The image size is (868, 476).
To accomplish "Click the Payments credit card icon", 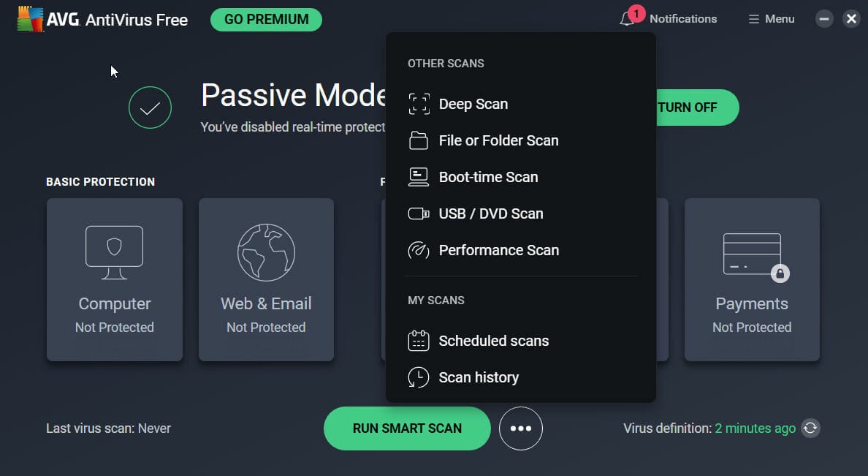I will tap(752, 254).
